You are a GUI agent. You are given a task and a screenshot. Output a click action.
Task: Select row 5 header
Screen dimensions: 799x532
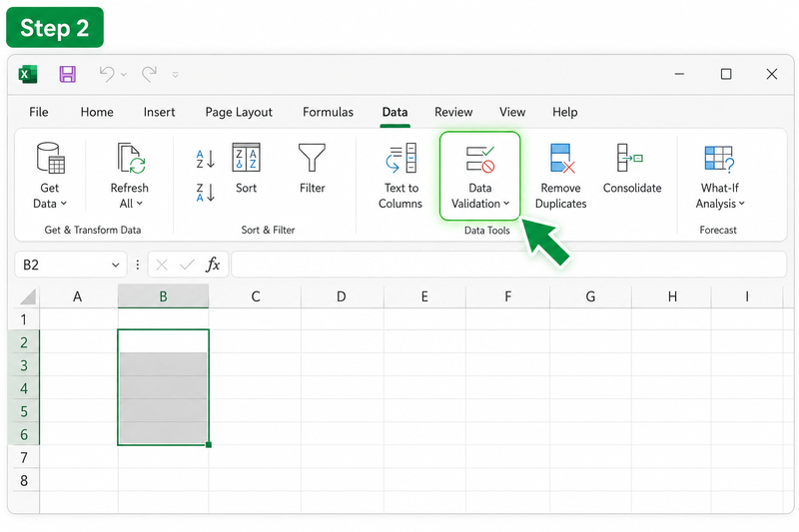click(x=24, y=411)
